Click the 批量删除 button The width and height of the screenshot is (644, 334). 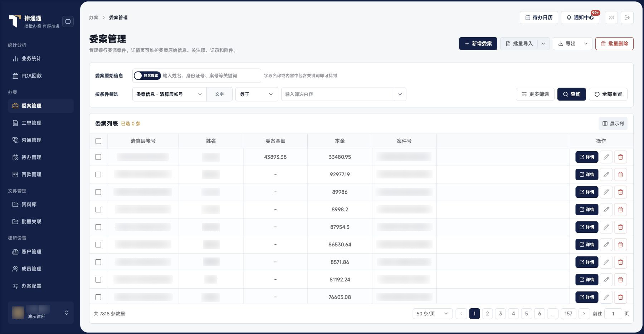(614, 44)
